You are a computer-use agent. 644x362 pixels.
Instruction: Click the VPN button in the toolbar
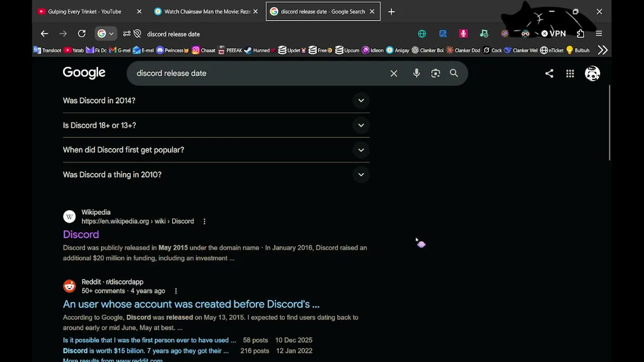553,34
